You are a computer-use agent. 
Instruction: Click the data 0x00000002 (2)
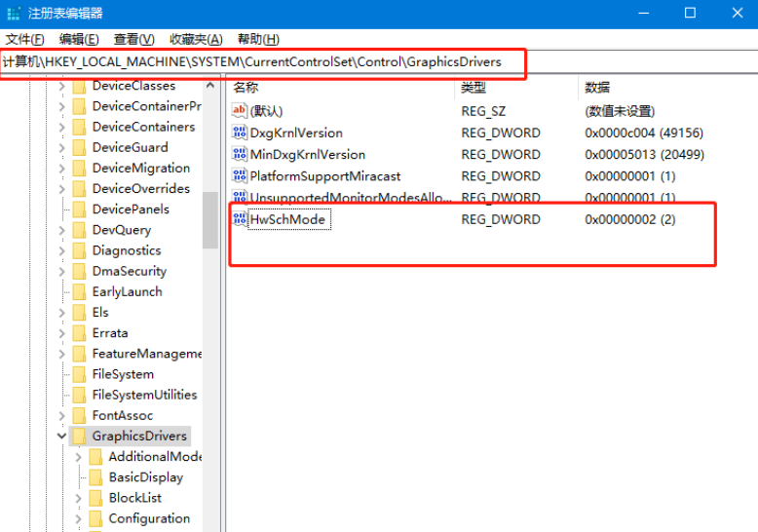pos(630,219)
